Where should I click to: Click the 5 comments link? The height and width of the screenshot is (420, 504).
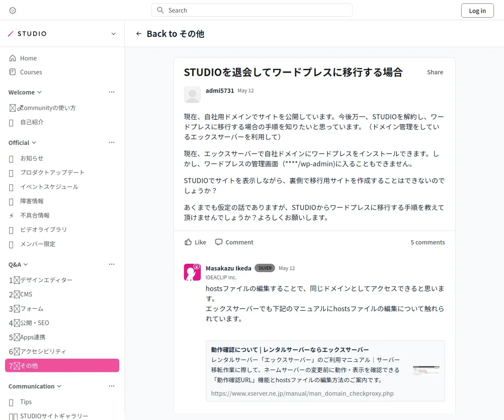click(x=428, y=242)
